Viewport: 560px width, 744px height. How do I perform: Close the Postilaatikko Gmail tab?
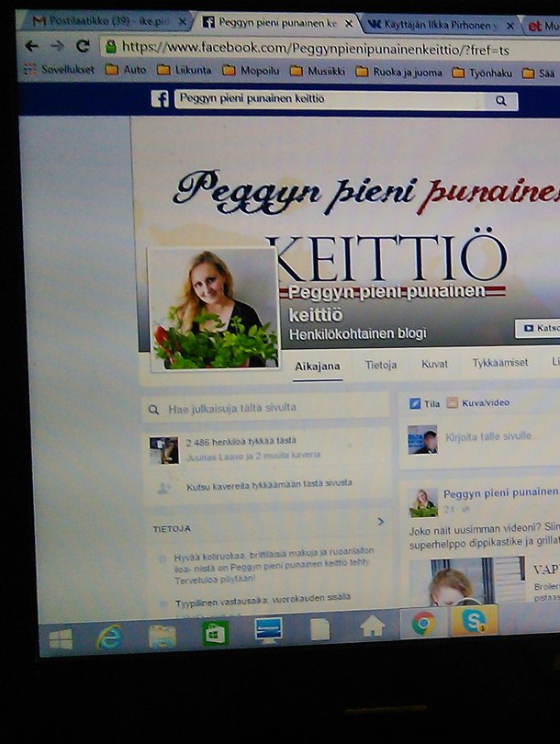182,21
